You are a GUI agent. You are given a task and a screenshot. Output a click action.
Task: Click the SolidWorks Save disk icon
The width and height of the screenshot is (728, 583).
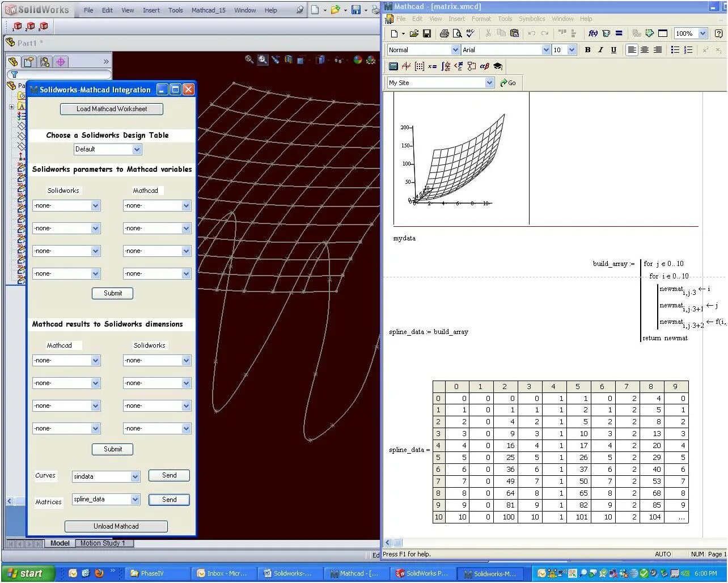tap(356, 10)
